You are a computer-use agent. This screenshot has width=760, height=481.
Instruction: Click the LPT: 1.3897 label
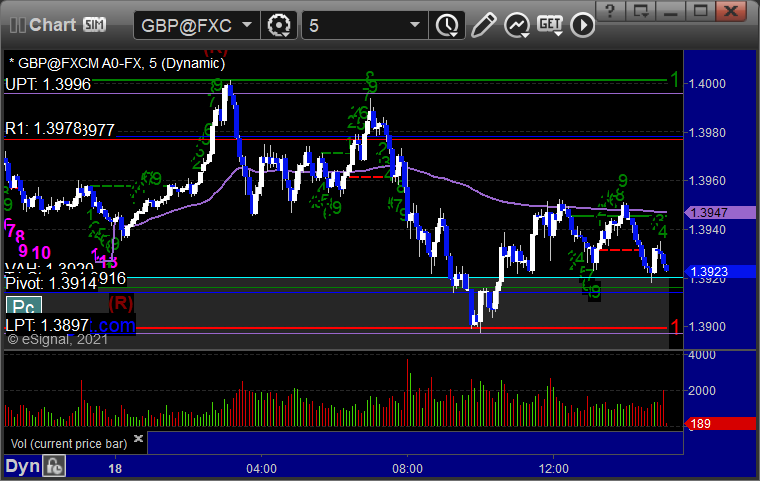tap(47, 325)
